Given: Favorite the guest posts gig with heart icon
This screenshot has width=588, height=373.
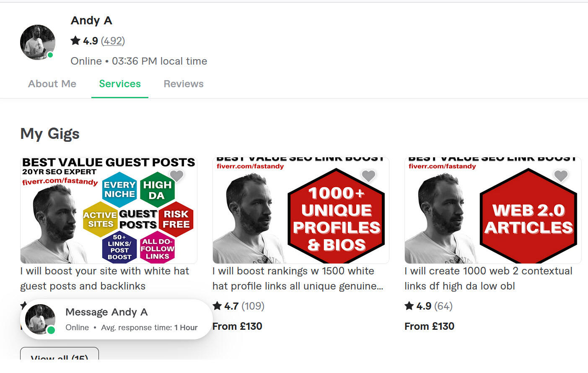Looking at the screenshot, I should coord(176,176).
